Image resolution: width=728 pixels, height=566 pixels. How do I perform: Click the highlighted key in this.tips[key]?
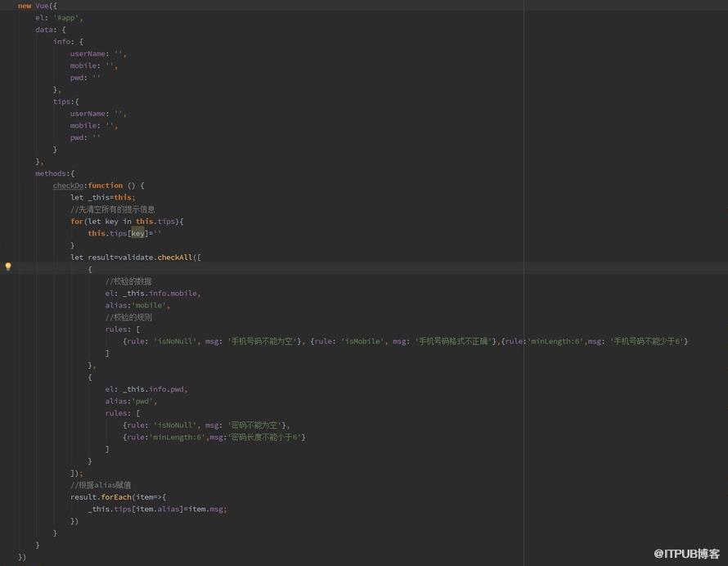click(x=137, y=234)
